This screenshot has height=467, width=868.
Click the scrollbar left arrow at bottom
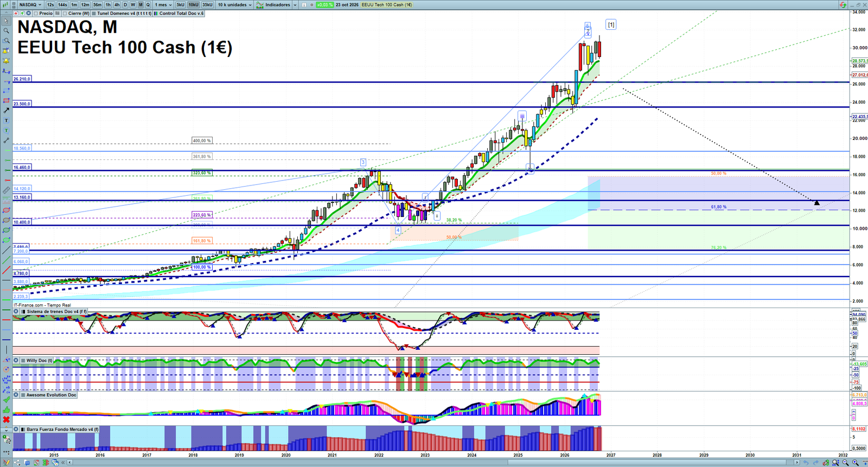[x=69, y=462]
